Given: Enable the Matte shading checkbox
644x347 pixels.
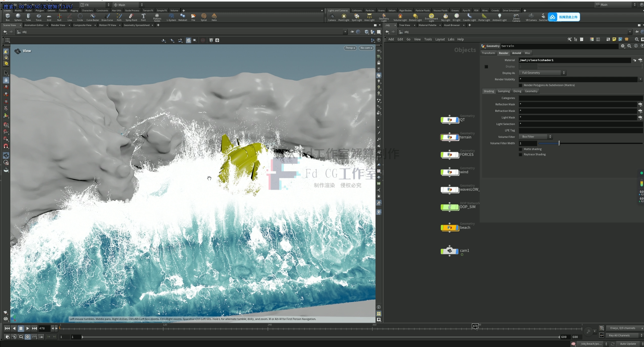Looking at the screenshot, I should (x=520, y=149).
